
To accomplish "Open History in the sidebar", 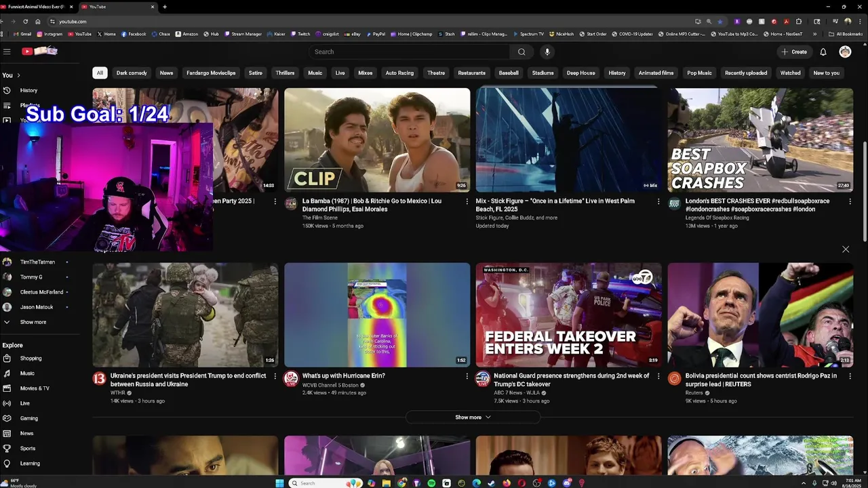I will (28, 90).
